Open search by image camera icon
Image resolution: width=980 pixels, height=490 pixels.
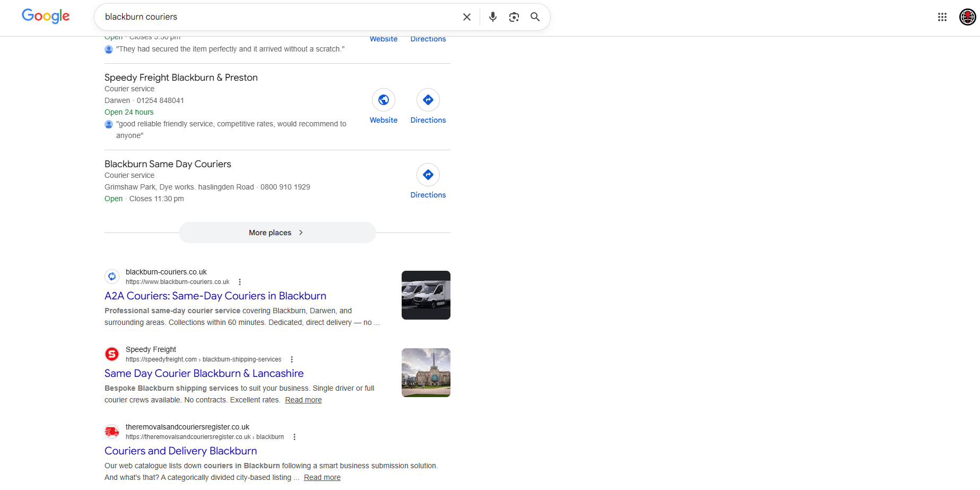click(x=514, y=17)
